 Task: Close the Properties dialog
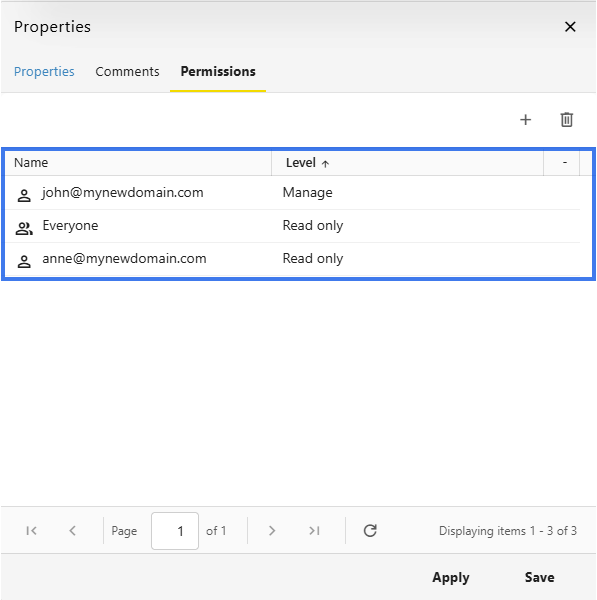click(x=570, y=27)
